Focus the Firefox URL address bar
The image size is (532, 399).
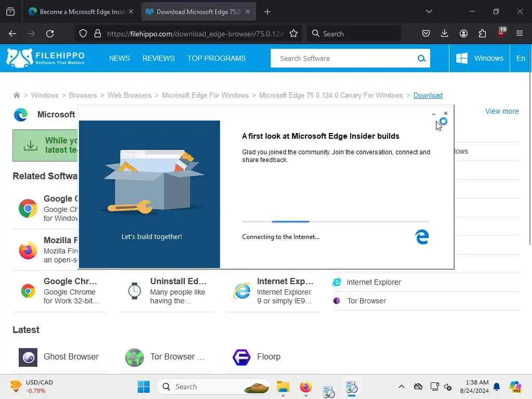click(x=194, y=34)
